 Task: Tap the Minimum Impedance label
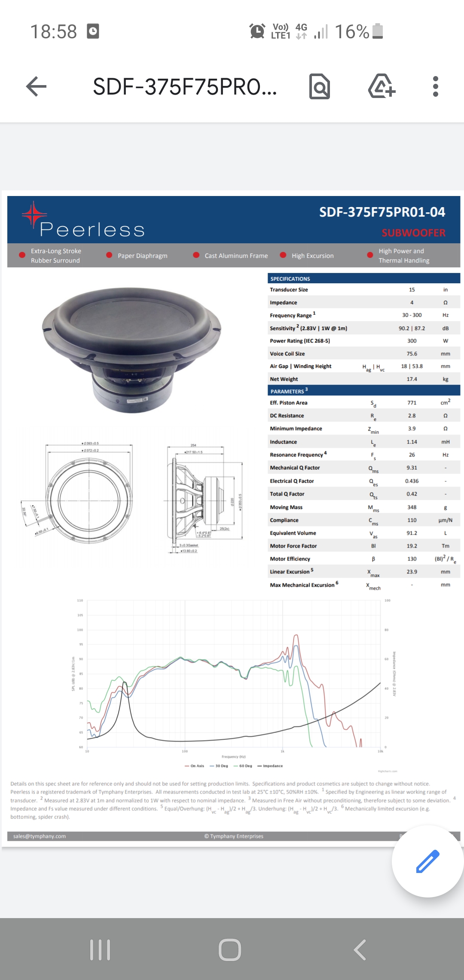coord(296,429)
